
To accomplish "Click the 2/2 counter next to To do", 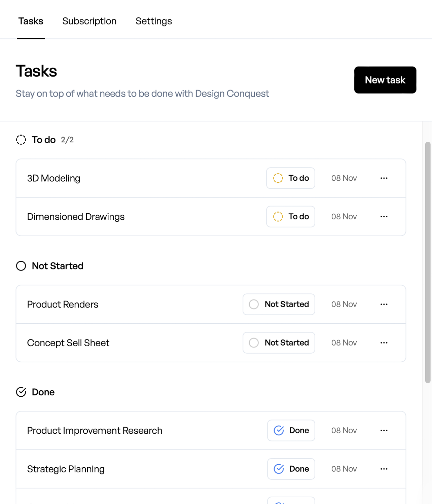I will point(67,140).
